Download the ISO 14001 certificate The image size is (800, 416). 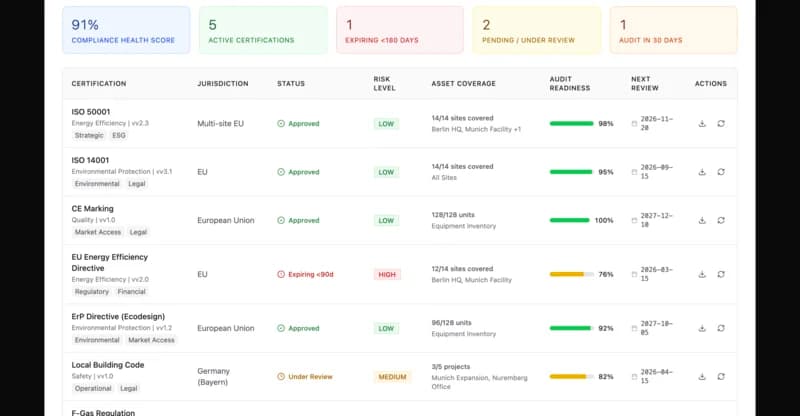click(702, 172)
